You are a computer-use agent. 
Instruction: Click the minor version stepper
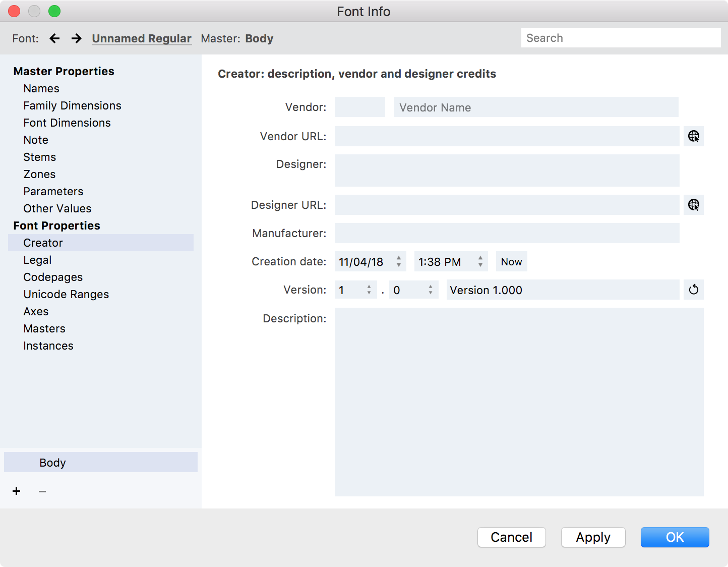click(x=431, y=290)
